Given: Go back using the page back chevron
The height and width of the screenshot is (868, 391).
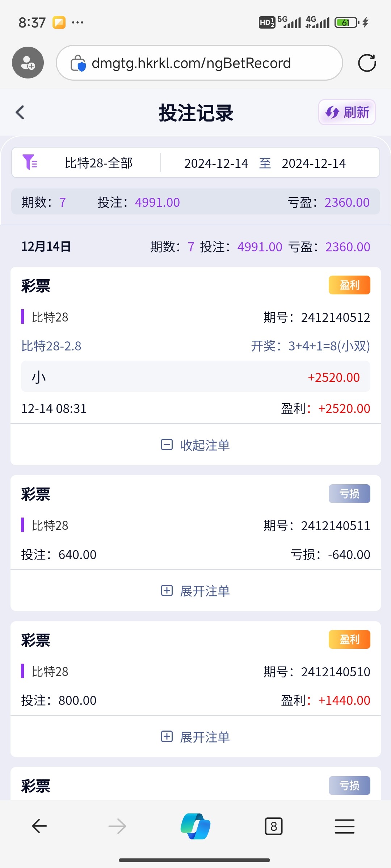Looking at the screenshot, I should [20, 112].
